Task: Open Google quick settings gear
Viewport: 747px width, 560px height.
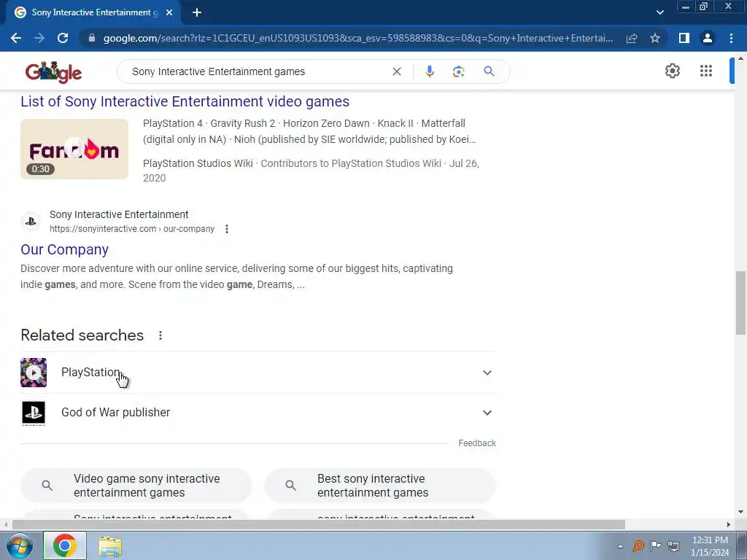Action: [672, 71]
